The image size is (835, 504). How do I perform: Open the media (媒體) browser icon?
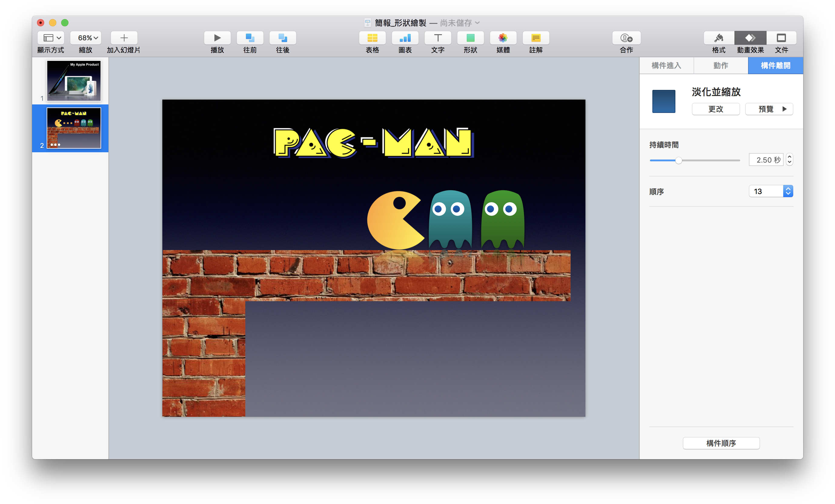click(503, 38)
